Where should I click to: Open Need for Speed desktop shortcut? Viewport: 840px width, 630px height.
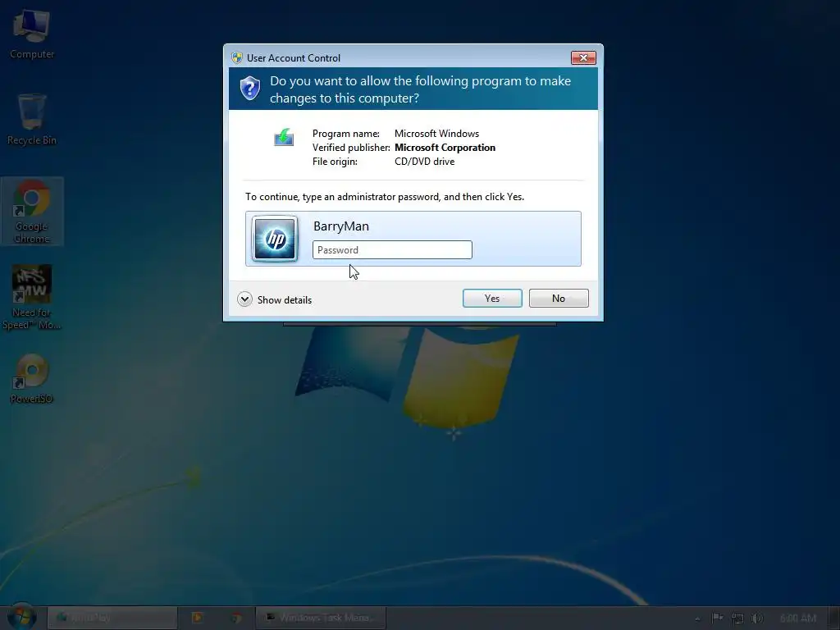pos(32,298)
